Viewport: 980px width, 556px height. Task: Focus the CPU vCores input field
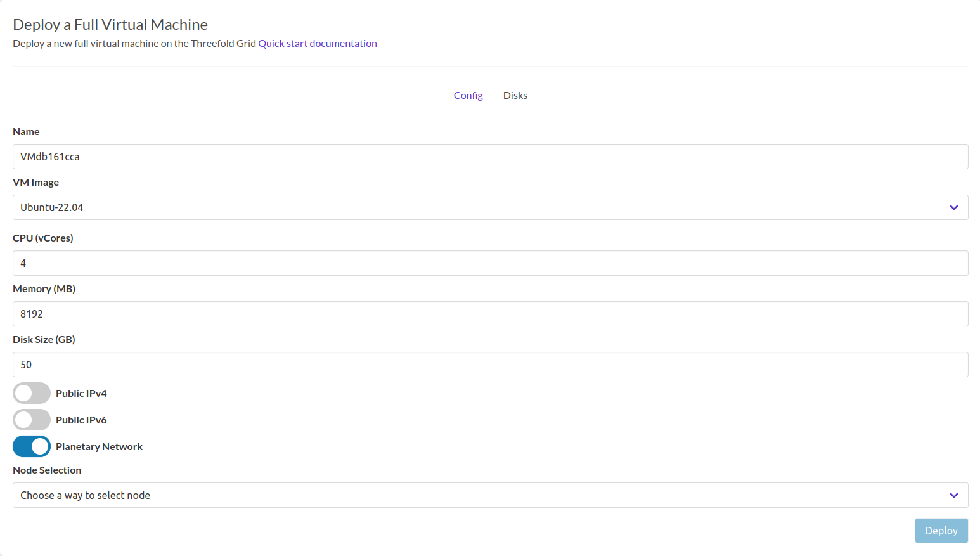pyautogui.click(x=489, y=263)
